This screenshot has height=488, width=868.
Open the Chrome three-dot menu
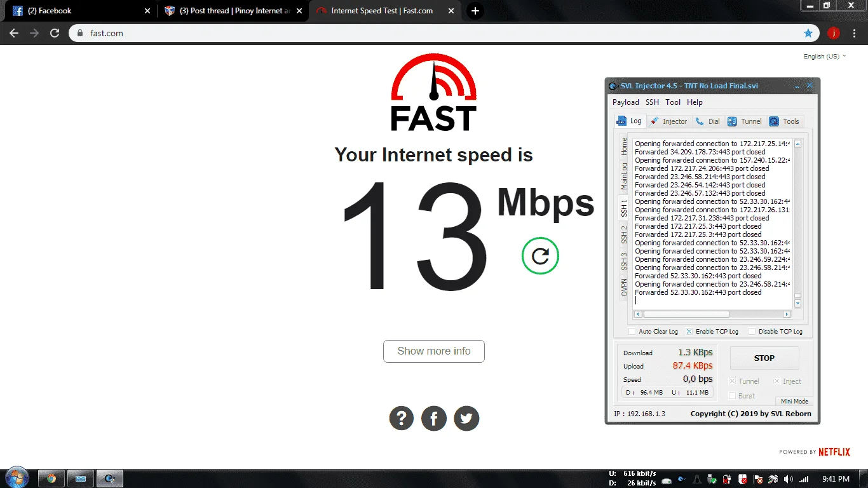point(854,33)
